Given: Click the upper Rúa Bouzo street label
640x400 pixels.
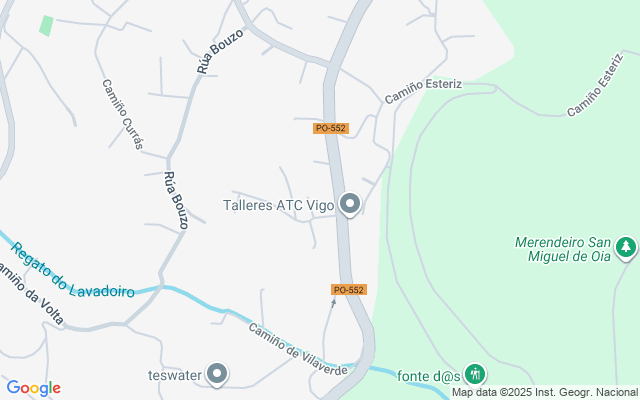Looking at the screenshot, I should (220, 51).
